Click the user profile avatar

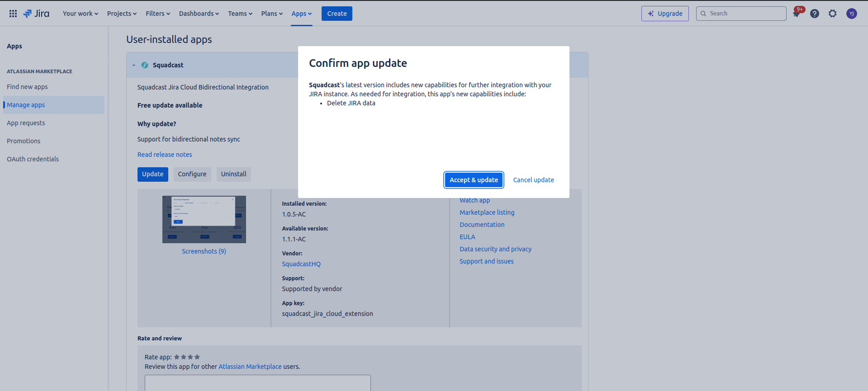click(x=852, y=14)
